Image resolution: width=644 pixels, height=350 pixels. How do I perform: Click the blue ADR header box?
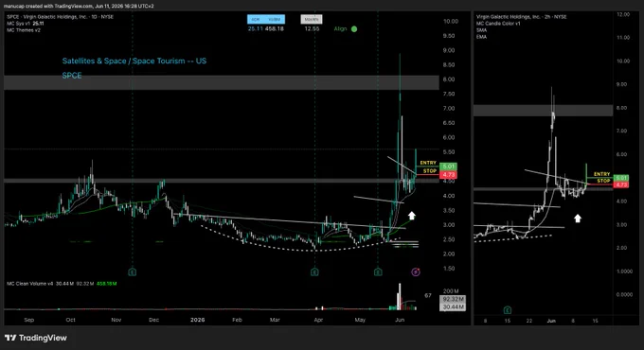coord(266,19)
